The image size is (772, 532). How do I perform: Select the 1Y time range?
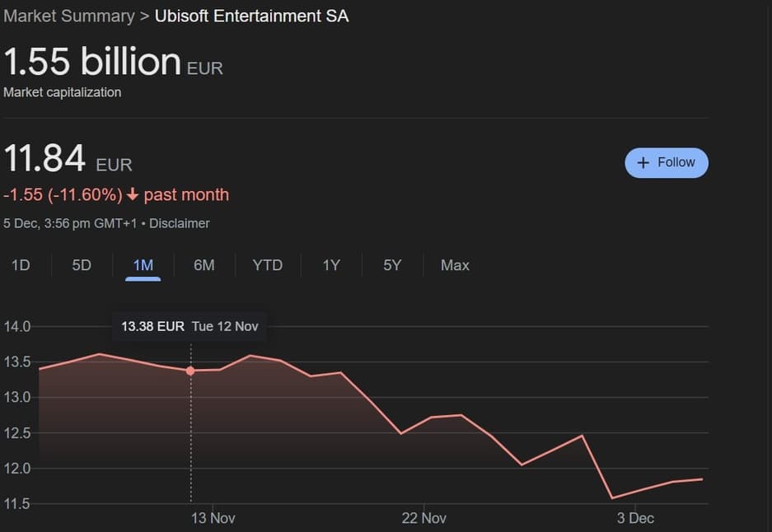pyautogui.click(x=331, y=265)
